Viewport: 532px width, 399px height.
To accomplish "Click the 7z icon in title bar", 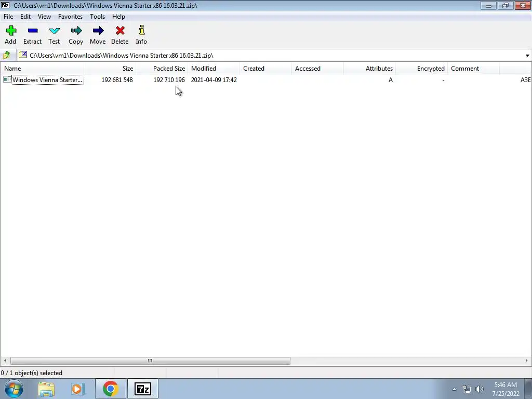I will pos(5,5).
